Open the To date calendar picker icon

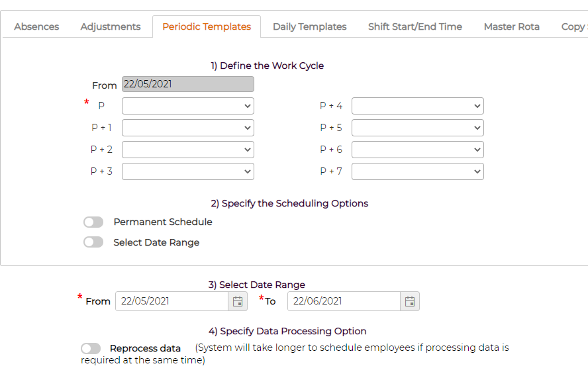click(410, 301)
